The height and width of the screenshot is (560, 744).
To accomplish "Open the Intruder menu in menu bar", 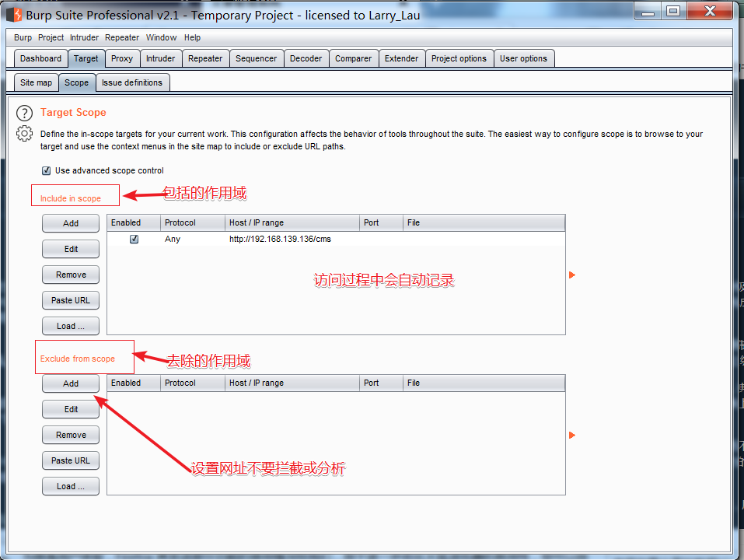I will click(84, 37).
